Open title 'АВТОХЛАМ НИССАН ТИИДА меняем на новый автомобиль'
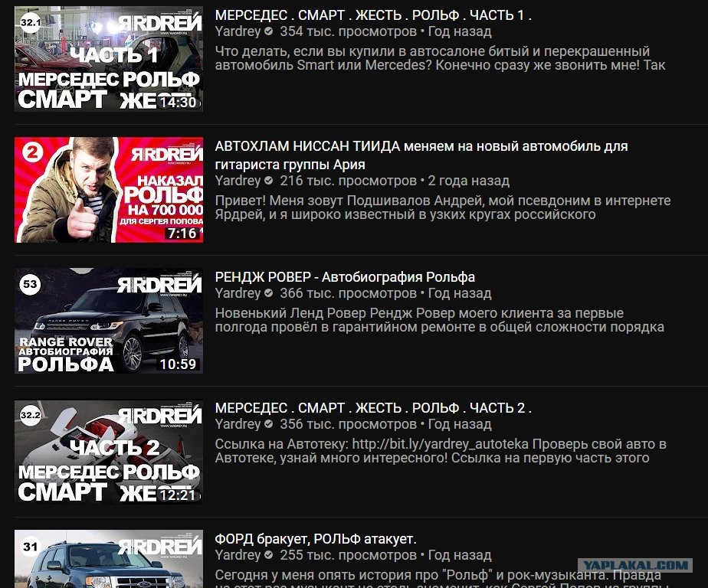The height and width of the screenshot is (588, 708). [x=421, y=155]
